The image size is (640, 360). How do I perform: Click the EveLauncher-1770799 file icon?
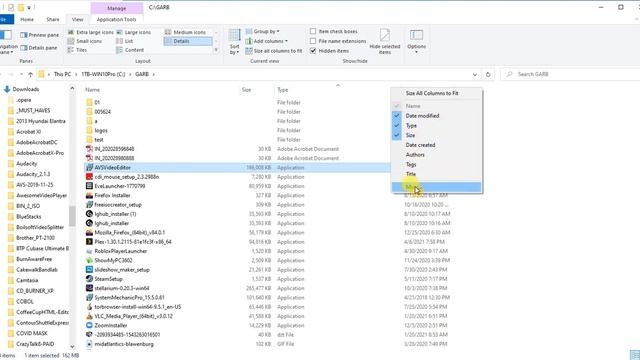[89, 186]
